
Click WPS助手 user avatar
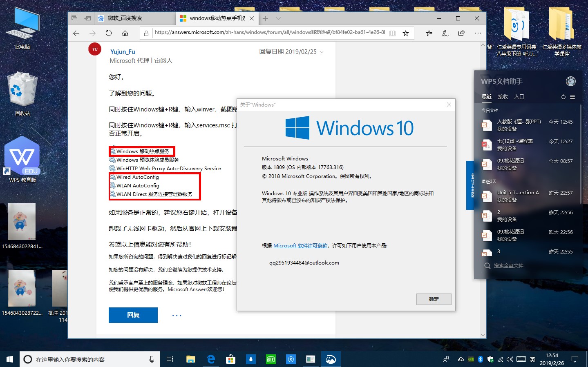(x=571, y=81)
